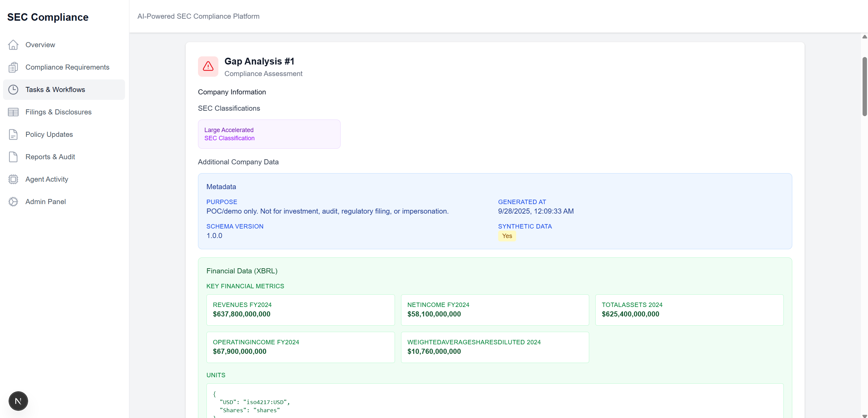Screen dimensions: 868x418
Task: Click the Policy Updates document icon
Action: (13, 134)
